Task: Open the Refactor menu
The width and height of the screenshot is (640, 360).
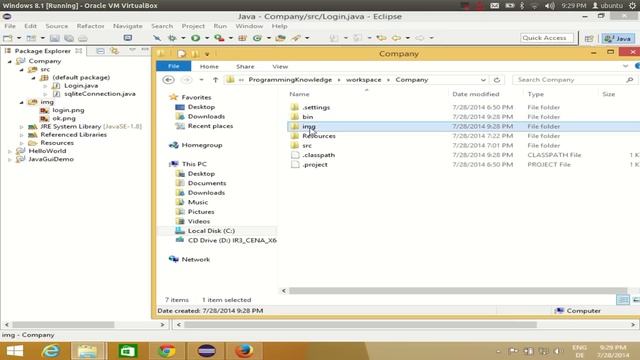Action: [91, 26]
